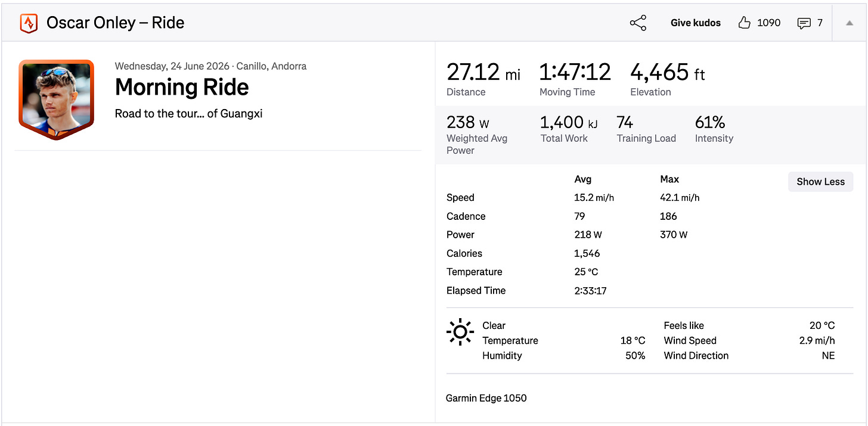Screen dimensions: 868x426
Task: Click the orange Strava logo icon
Action: pyautogui.click(x=29, y=23)
